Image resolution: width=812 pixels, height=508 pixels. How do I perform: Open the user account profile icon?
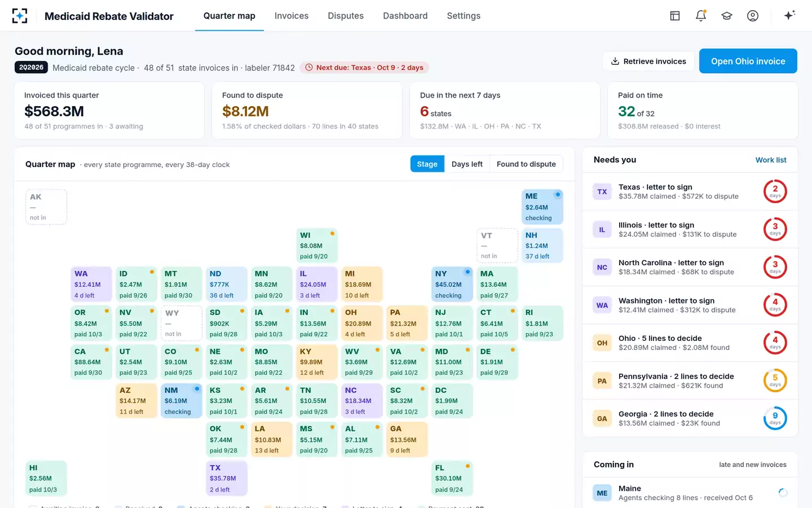(x=753, y=16)
